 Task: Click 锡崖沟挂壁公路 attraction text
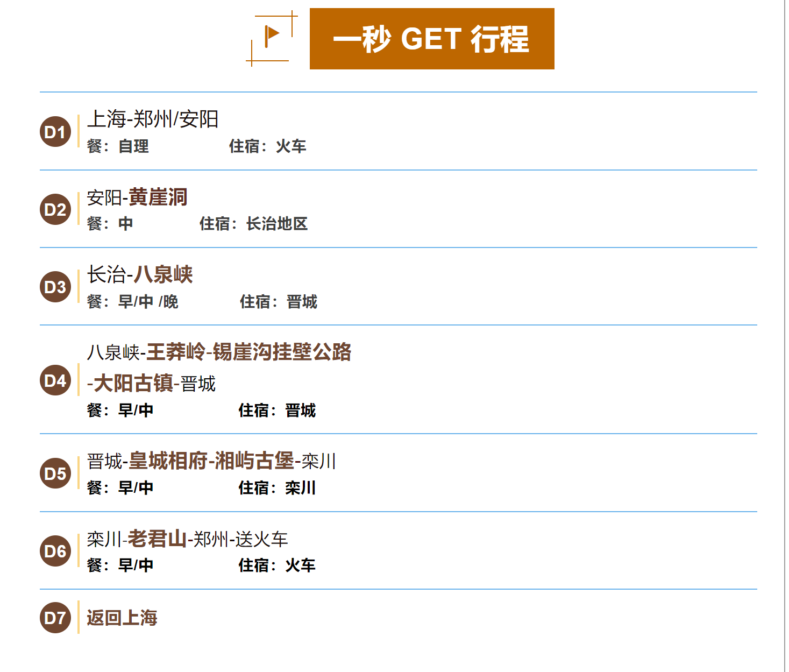282,352
